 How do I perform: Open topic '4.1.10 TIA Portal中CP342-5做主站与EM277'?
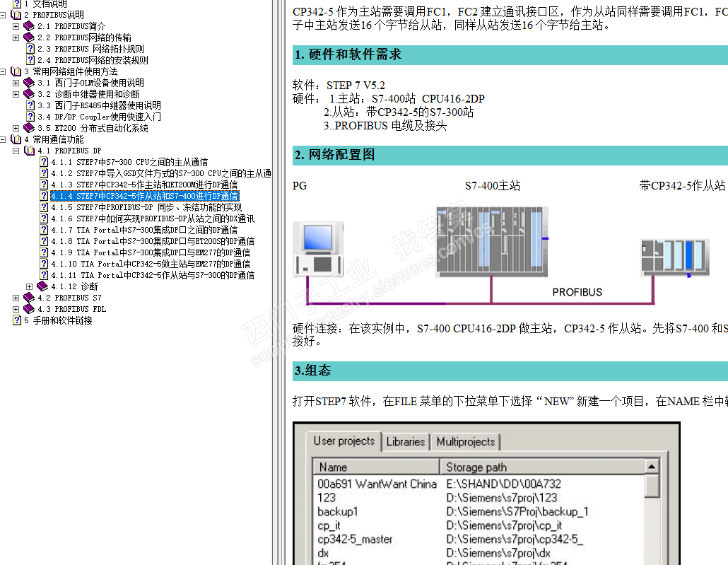[151, 264]
